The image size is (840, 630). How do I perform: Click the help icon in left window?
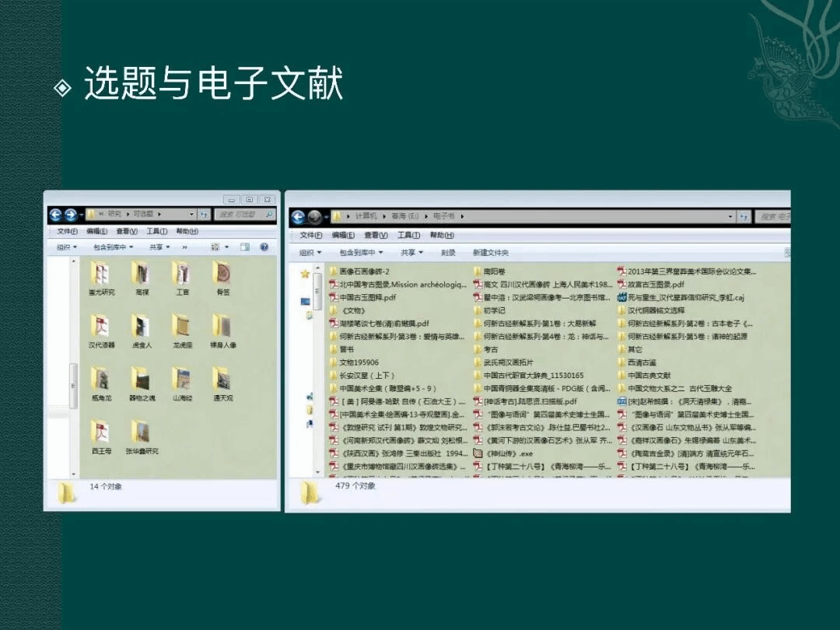tap(264, 247)
